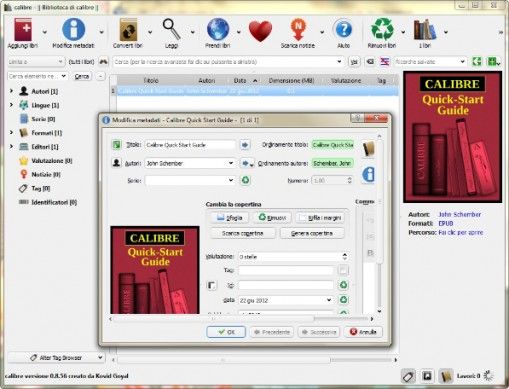Viewport: 509px width, 389px height.
Task: Click the blue info icon in dialog
Action: coord(368,174)
